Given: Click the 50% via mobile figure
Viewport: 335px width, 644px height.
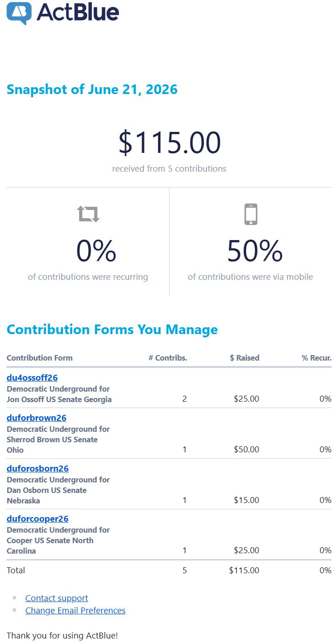Looking at the screenshot, I should pos(255,251).
